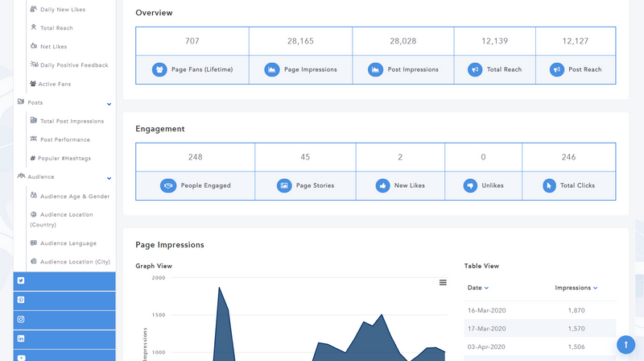Image resolution: width=644 pixels, height=361 pixels.
Task: Click the Unlikes thumbs-down icon
Action: [470, 185]
